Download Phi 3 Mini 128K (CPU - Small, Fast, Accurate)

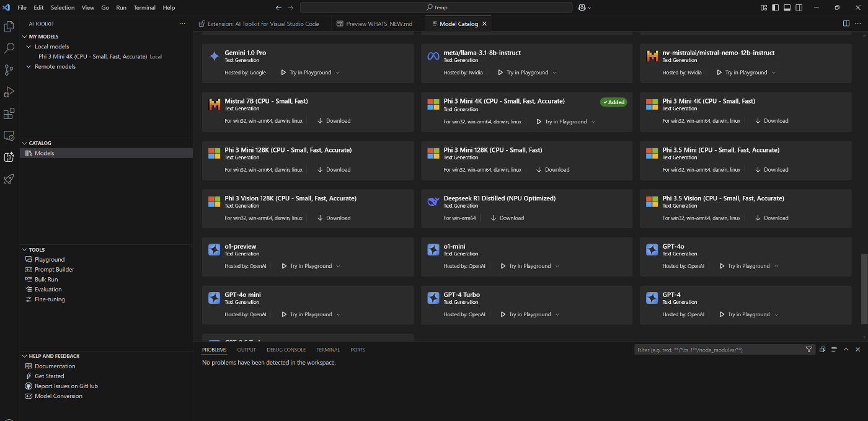334,169
